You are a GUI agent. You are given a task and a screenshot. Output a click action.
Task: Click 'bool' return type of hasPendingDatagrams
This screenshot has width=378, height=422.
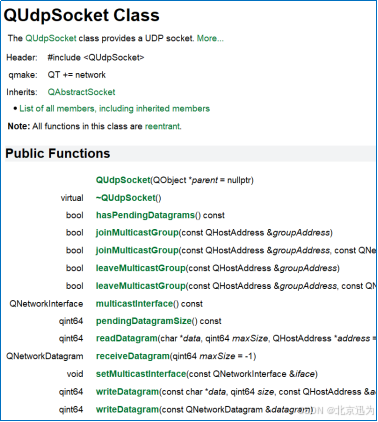pyautogui.click(x=75, y=215)
